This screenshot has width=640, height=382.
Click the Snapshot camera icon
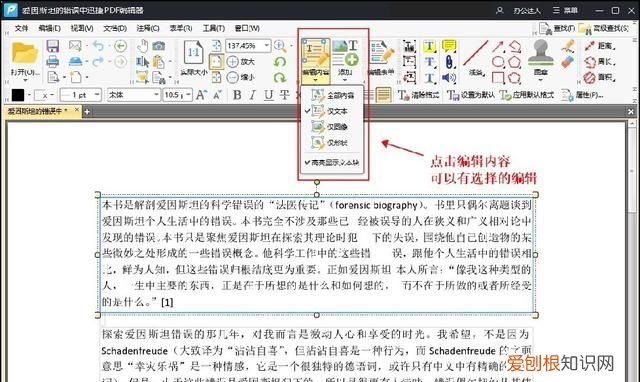pyautogui.click(x=159, y=46)
